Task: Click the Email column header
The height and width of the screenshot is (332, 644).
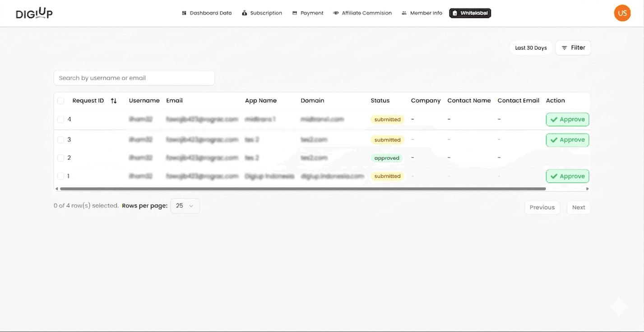Action: click(174, 101)
